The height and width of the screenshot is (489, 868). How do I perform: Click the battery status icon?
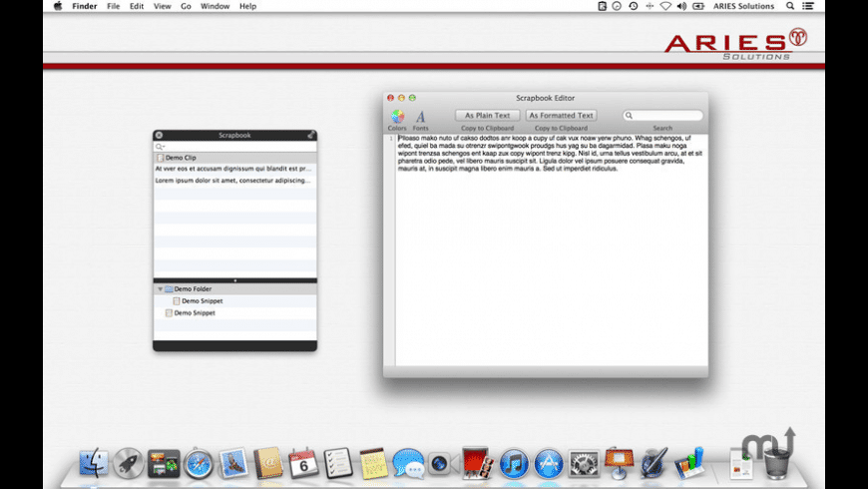pyautogui.click(x=698, y=6)
